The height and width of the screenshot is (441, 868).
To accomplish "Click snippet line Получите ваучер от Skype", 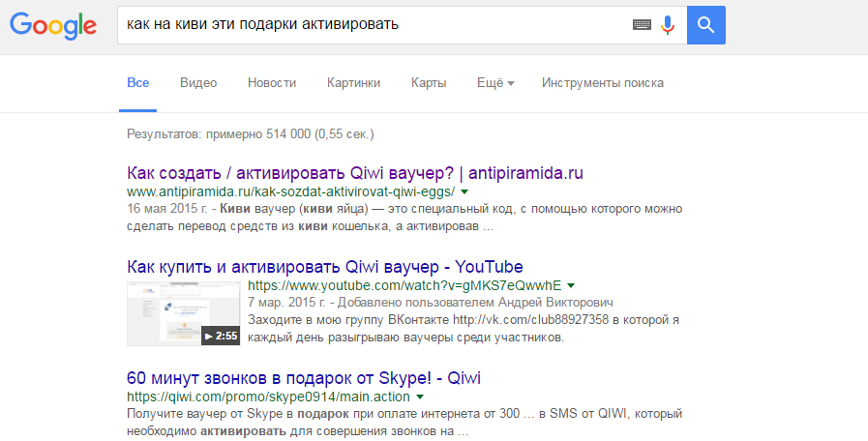I will [404, 414].
